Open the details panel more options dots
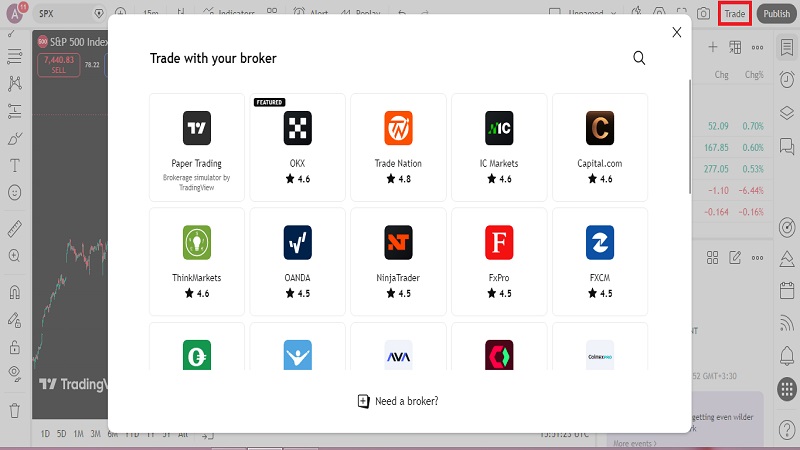Viewport: 800px width, 450px height. pos(758,258)
